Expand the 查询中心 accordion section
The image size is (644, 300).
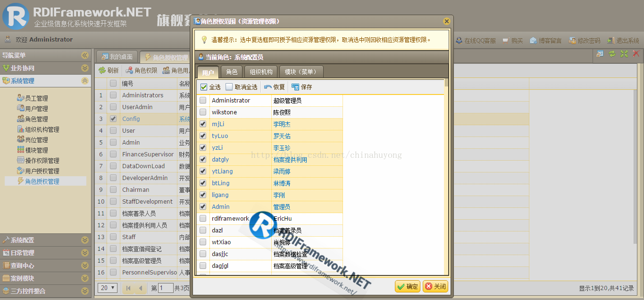tap(84, 266)
